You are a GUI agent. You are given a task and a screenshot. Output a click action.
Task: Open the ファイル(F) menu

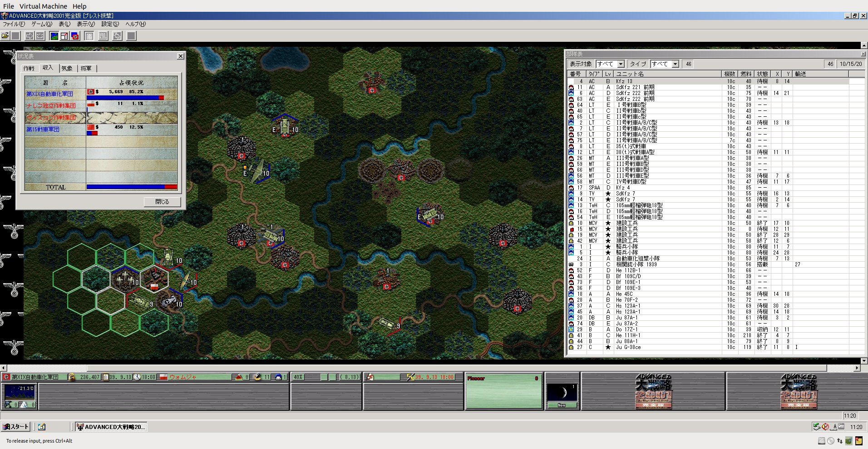(x=14, y=24)
